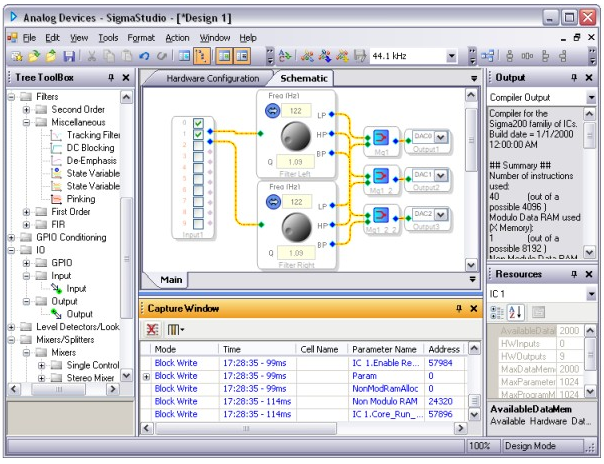Click the Export system files icon

(x=360, y=56)
